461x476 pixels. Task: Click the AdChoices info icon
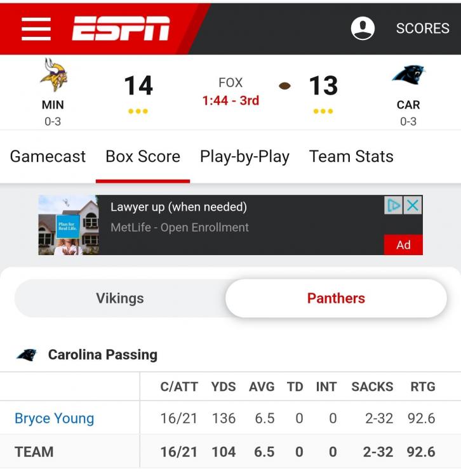tap(394, 205)
